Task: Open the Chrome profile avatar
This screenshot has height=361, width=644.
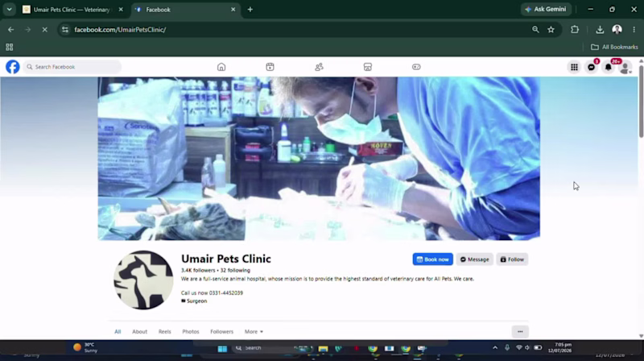Action: (x=617, y=30)
